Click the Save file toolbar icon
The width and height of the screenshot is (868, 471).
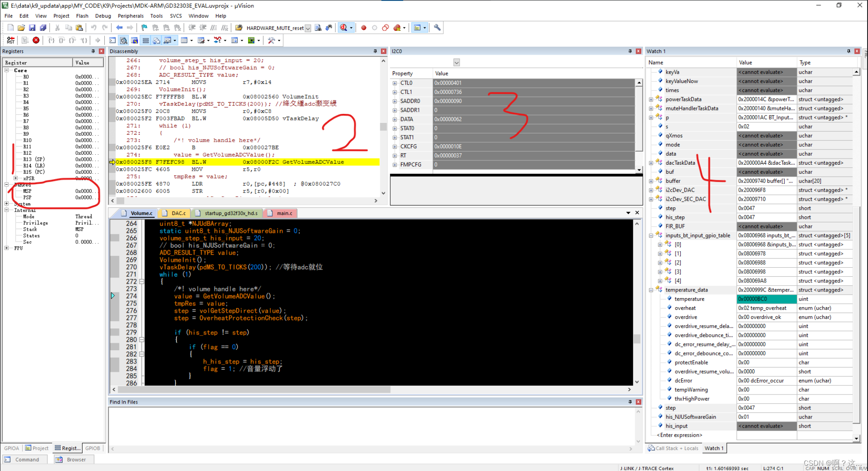point(32,27)
